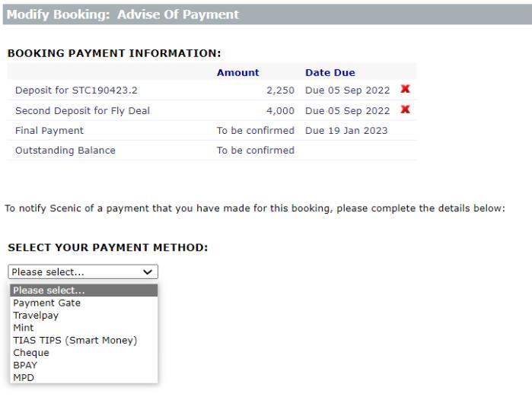The image size is (532, 400).
Task: Delete the Second Deposit for Fly Deal
Action: tap(405, 110)
